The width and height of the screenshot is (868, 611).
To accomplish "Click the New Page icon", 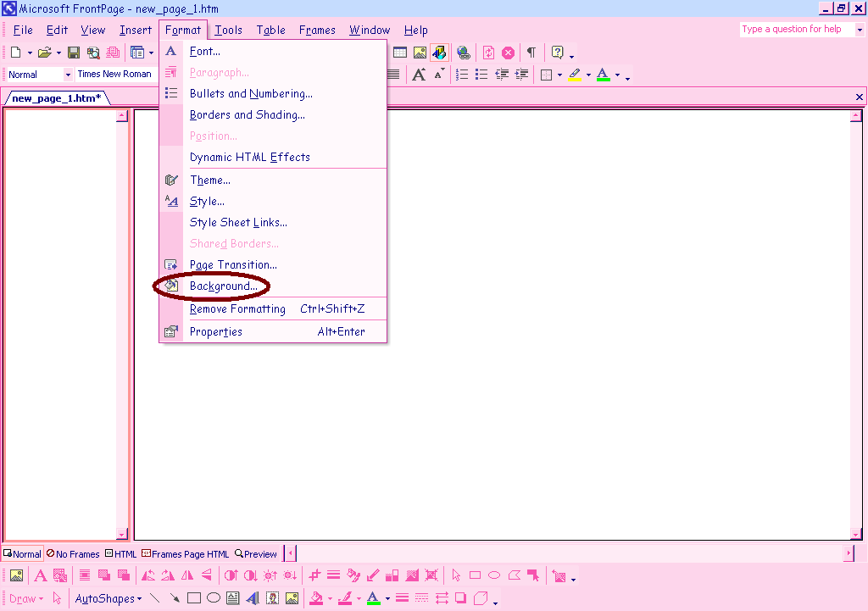I will tap(15, 53).
